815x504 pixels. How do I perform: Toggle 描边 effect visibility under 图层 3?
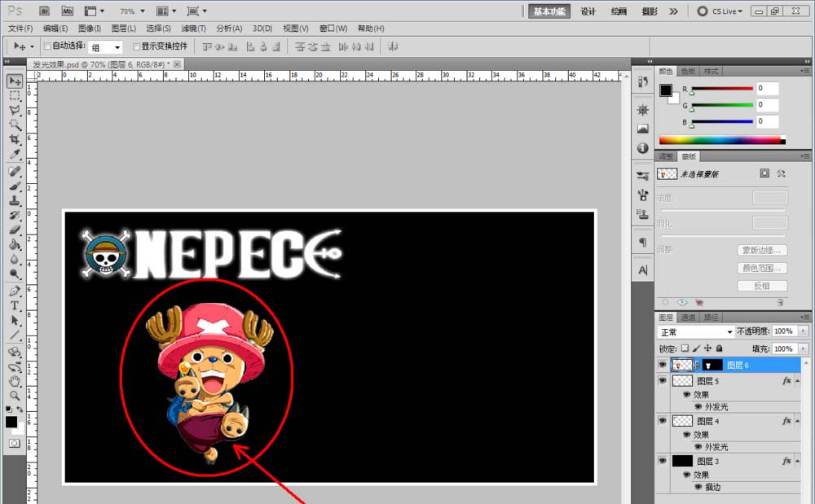click(698, 487)
